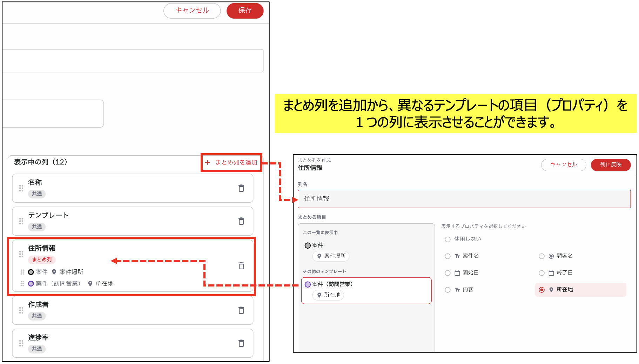Click the キャンセル button beside 保存

tap(192, 11)
